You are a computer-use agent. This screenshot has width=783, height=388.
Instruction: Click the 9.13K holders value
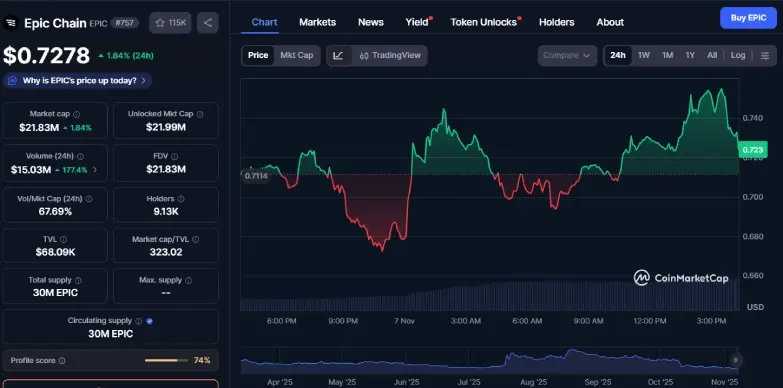pyautogui.click(x=166, y=212)
